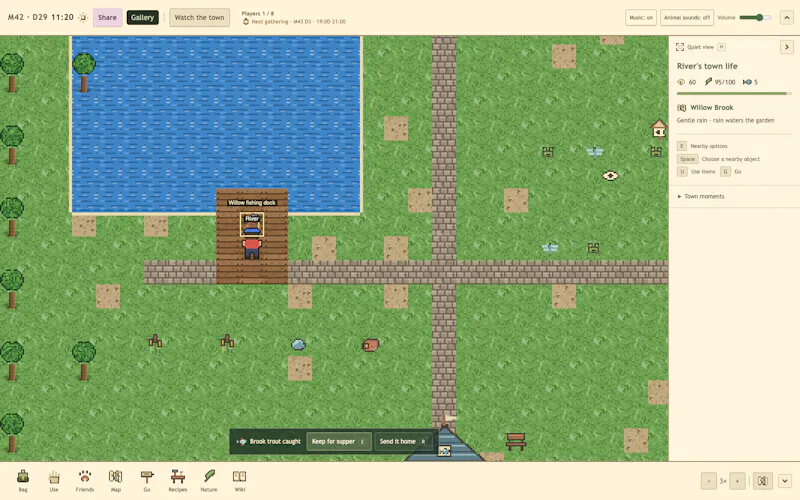The width and height of the screenshot is (800, 500).
Task: Click the birdhouse at the map edge
Action: point(659,129)
